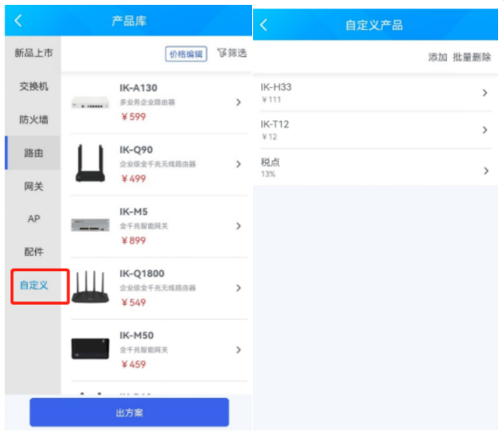This screenshot has width=504, height=434.
Task: Open the 自定义 category
Action: pos(34,285)
